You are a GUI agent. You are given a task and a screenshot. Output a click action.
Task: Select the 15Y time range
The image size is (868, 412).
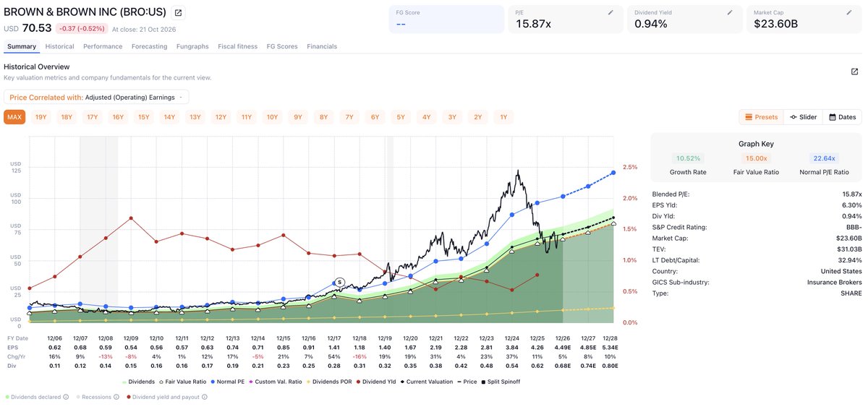pos(144,117)
